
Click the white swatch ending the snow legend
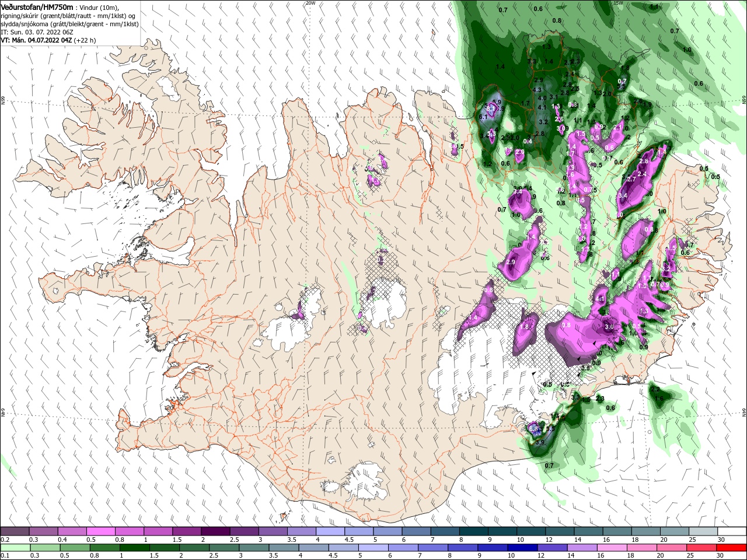click(732, 531)
